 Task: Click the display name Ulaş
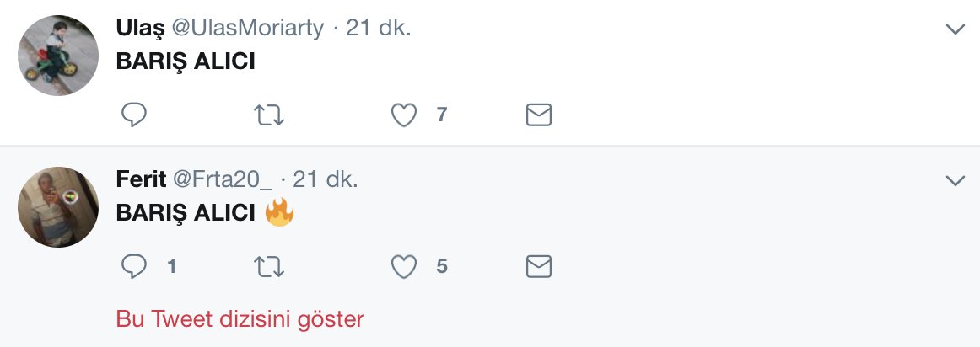[x=140, y=28]
